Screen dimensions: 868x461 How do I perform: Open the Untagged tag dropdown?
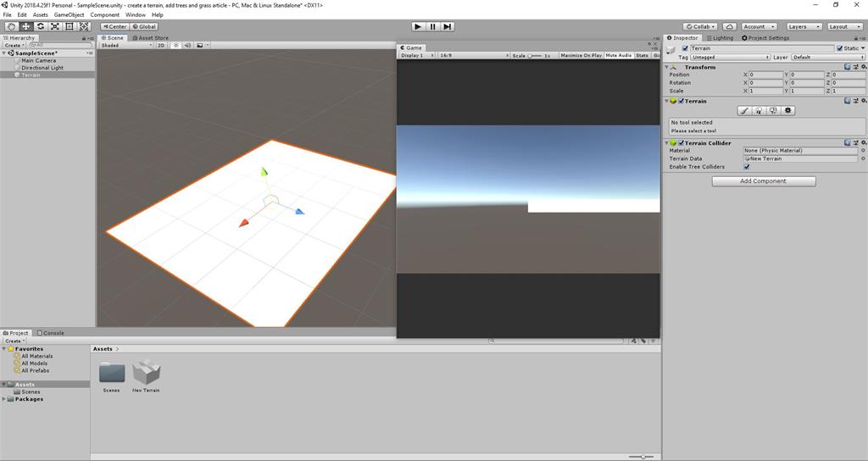(x=730, y=57)
